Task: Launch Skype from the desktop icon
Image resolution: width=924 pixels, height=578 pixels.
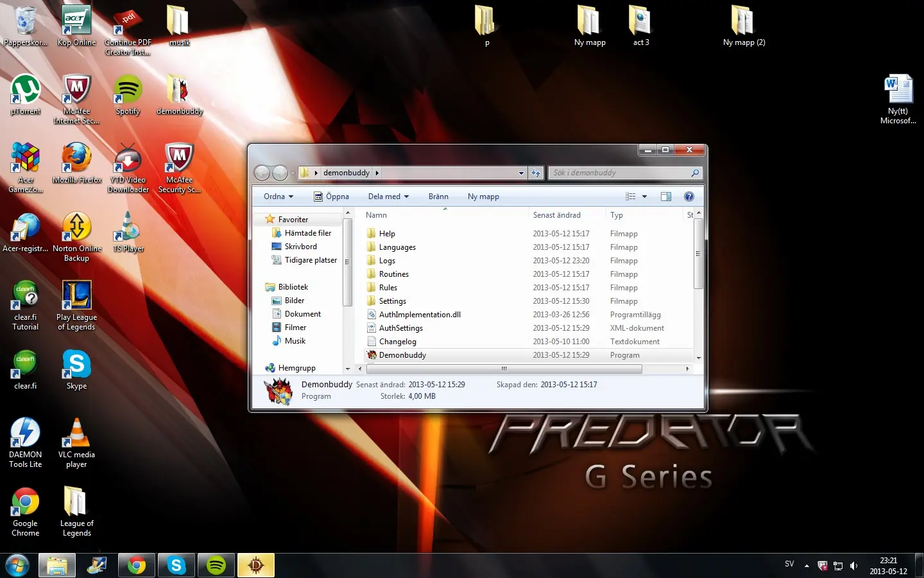Action: [76, 370]
